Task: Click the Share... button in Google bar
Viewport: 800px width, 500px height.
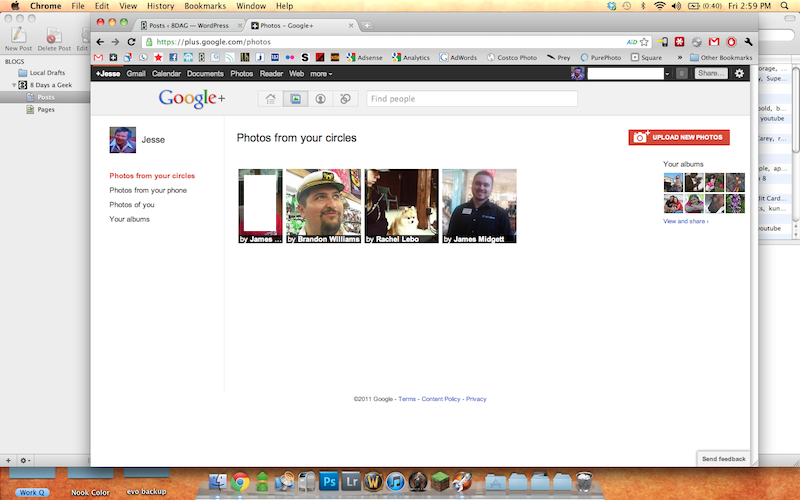Action: tap(711, 73)
